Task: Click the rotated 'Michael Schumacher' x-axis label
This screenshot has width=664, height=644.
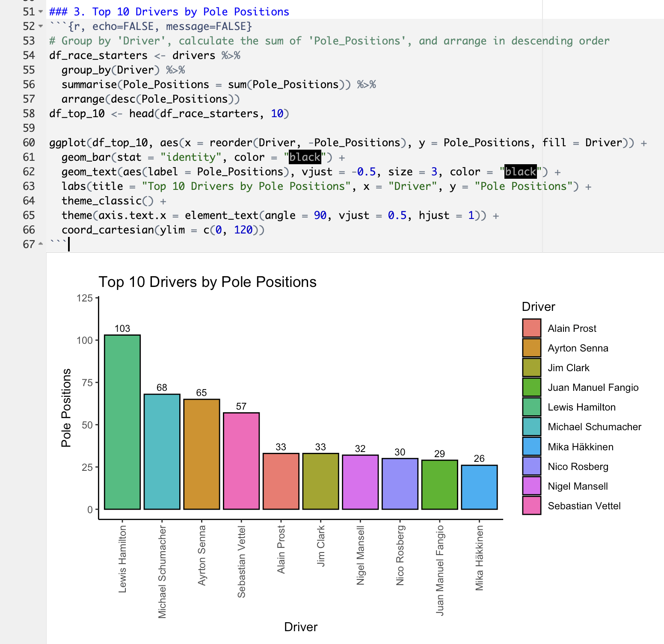Action: point(162,572)
